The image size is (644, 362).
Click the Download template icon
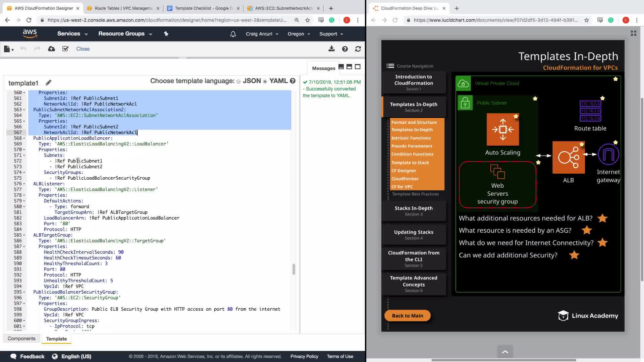pyautogui.click(x=331, y=49)
